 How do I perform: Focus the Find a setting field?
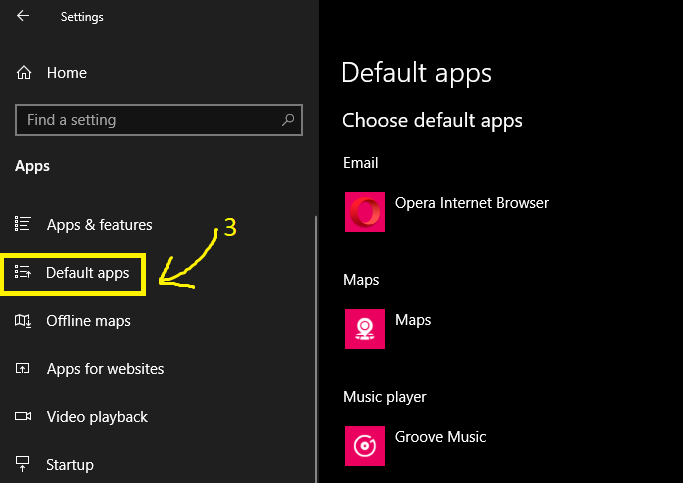pos(159,120)
